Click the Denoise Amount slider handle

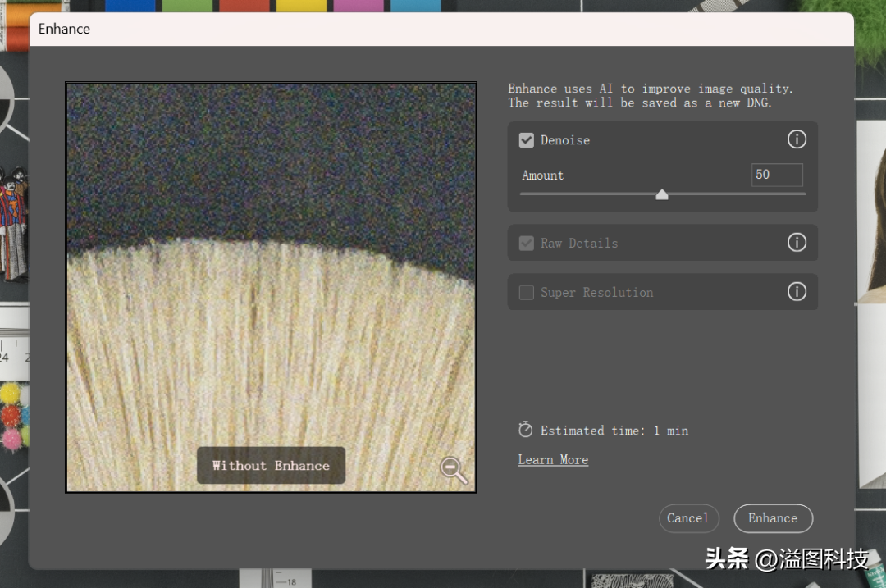point(662,194)
